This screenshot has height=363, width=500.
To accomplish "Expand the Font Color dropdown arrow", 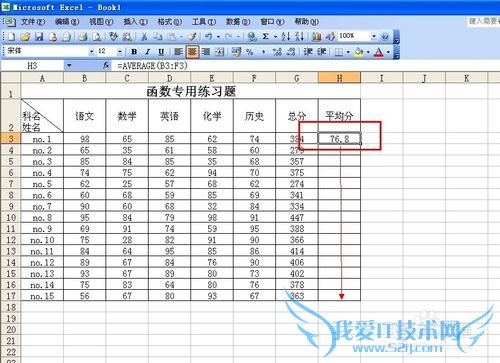I will pos(388,52).
